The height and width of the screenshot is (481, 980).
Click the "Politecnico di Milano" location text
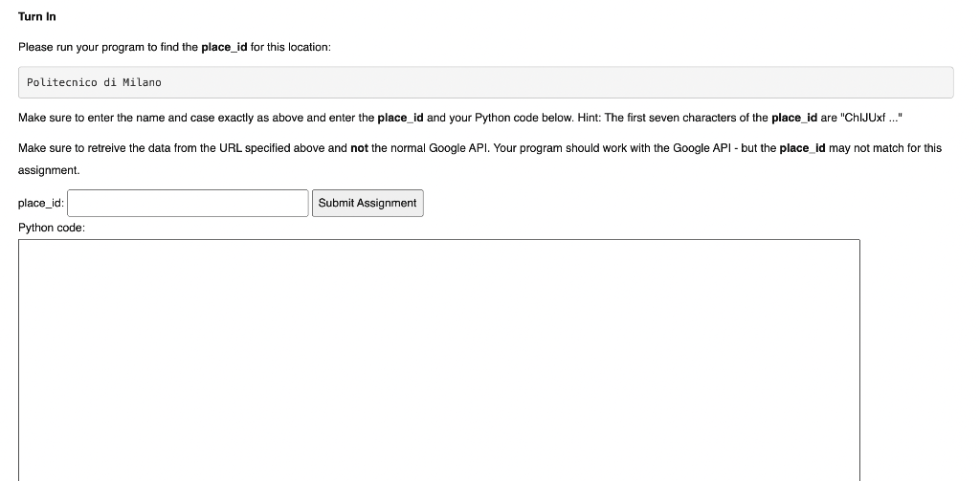click(x=94, y=82)
